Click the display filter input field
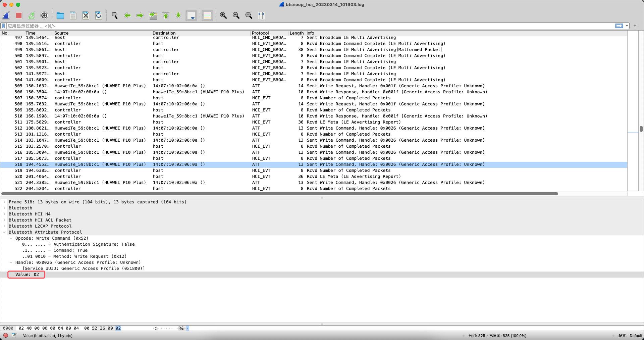 (x=310, y=26)
